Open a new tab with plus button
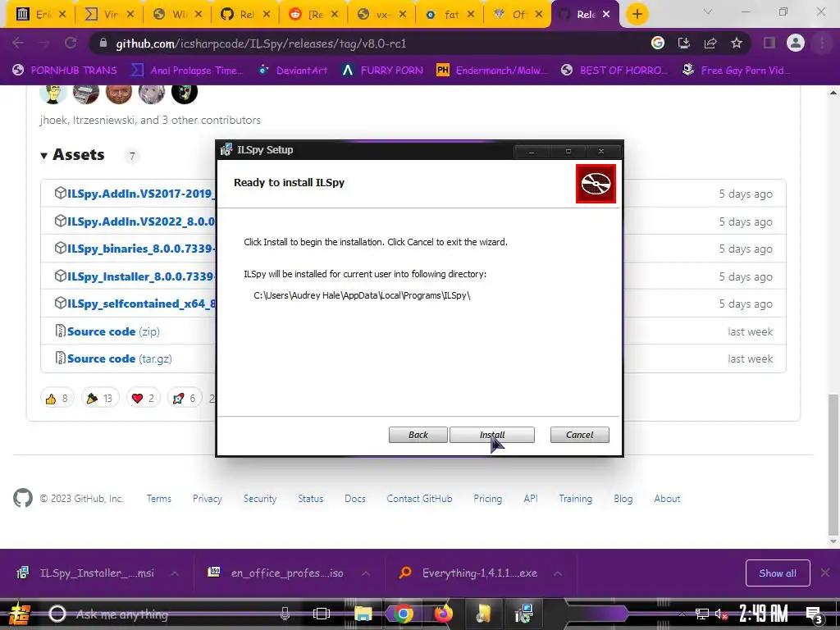 637,14
